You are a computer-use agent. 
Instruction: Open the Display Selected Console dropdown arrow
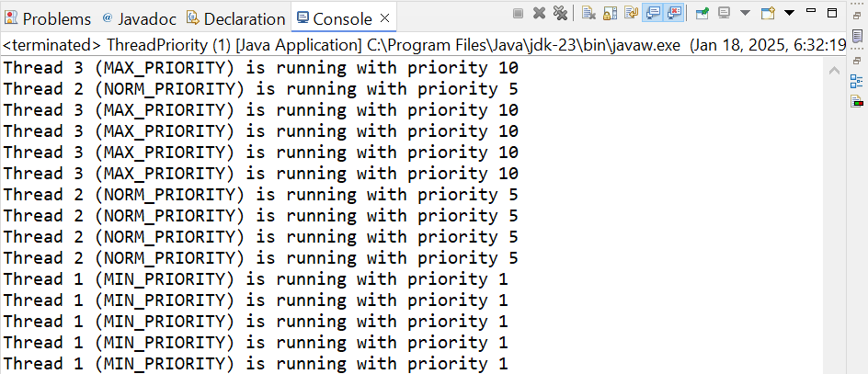[744, 14]
